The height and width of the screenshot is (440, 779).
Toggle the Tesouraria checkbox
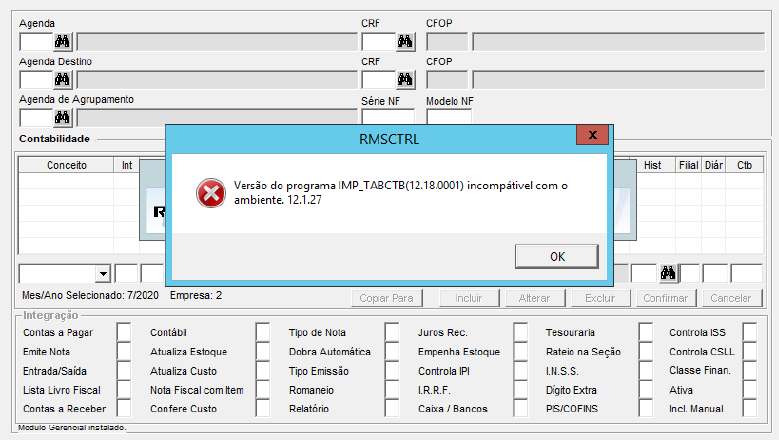pos(646,332)
